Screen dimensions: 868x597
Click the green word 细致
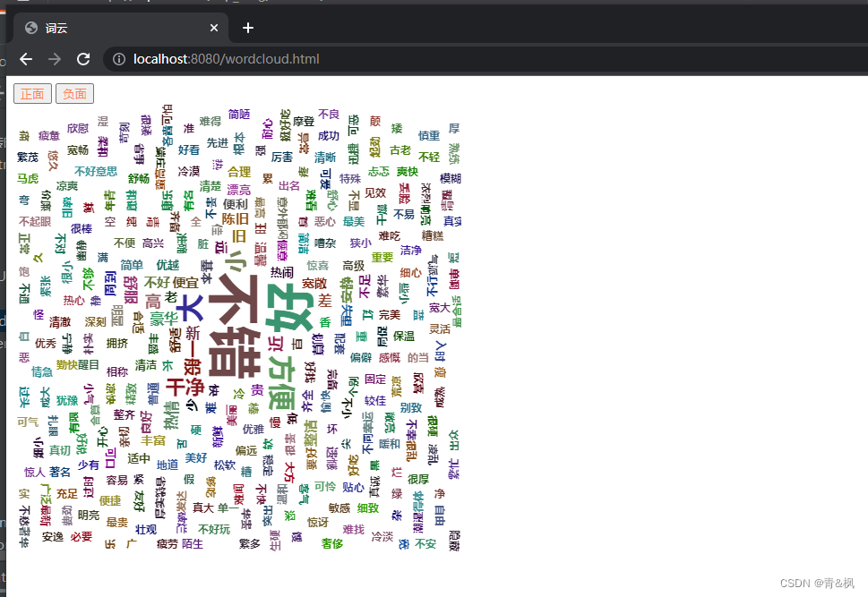pos(368,507)
